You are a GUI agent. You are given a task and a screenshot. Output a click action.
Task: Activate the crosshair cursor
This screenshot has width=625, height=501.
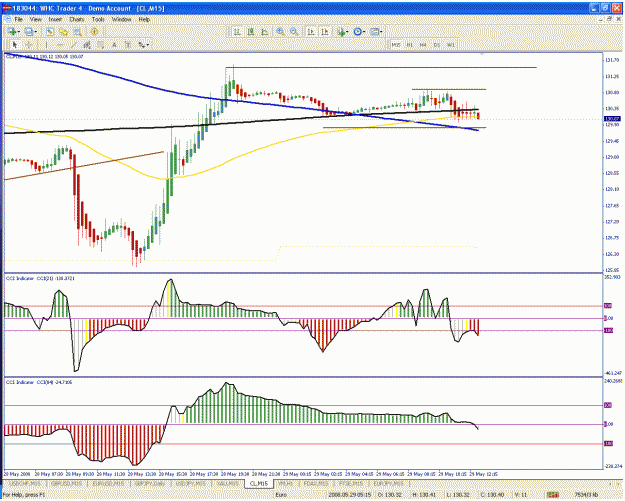click(29, 45)
